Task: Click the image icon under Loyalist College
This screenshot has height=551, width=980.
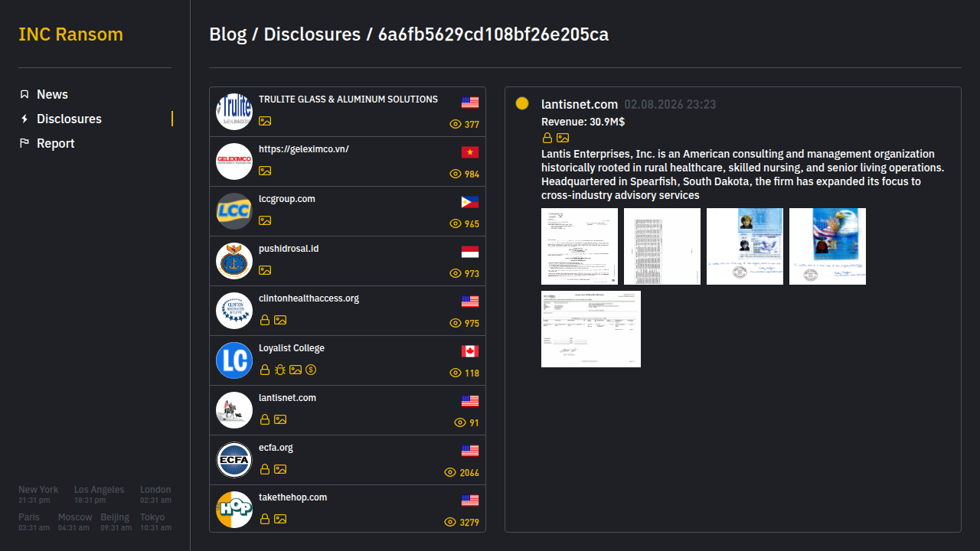Action: pos(296,370)
